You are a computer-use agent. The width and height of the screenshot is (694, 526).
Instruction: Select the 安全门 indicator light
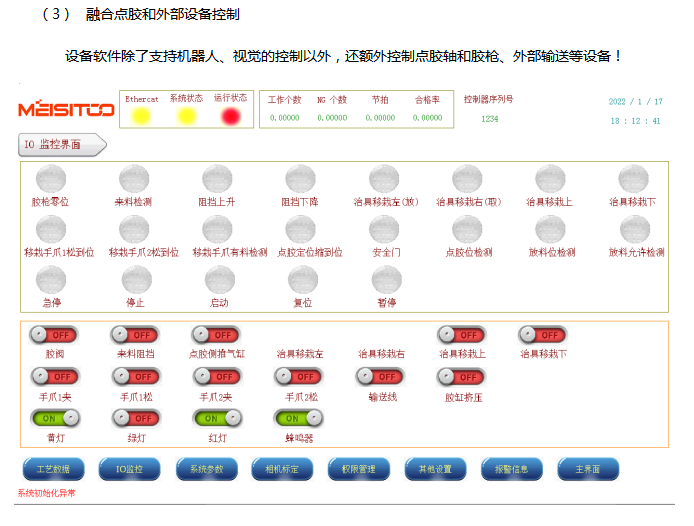[385, 230]
